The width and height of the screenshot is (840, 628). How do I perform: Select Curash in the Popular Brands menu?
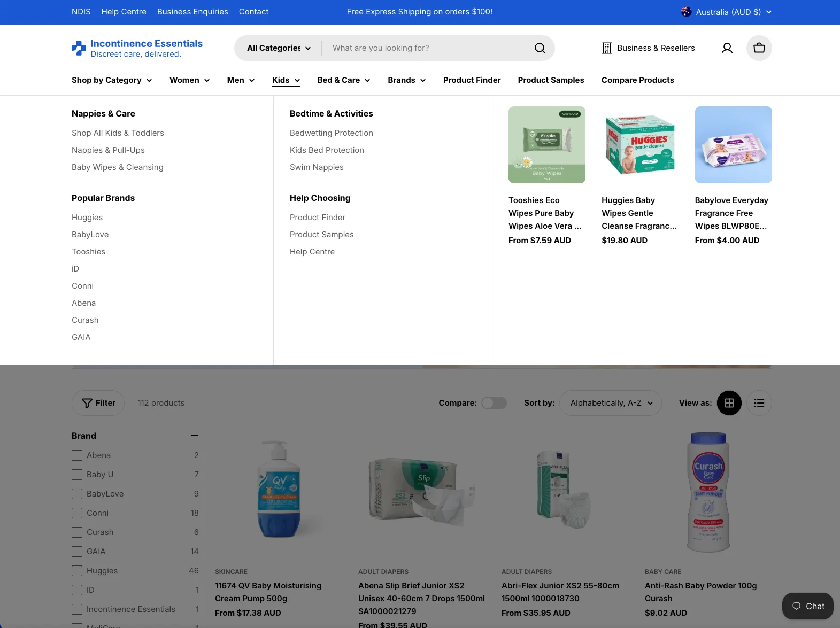85,320
